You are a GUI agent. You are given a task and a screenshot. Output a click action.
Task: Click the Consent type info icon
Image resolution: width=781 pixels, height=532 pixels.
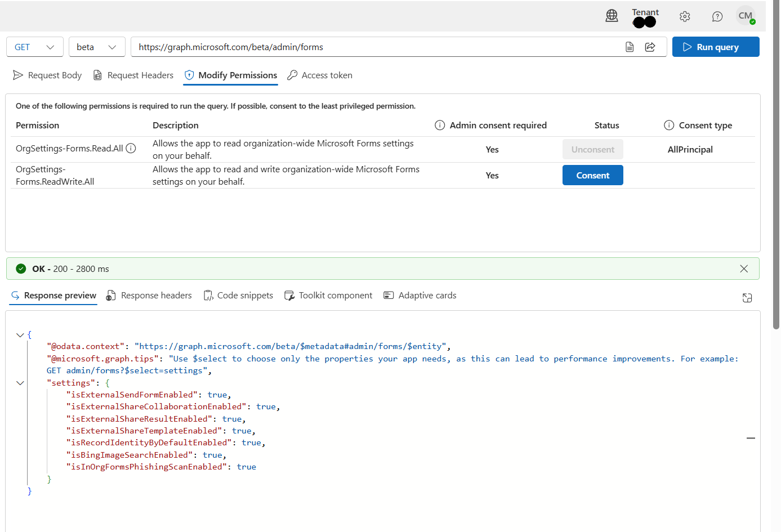click(669, 125)
